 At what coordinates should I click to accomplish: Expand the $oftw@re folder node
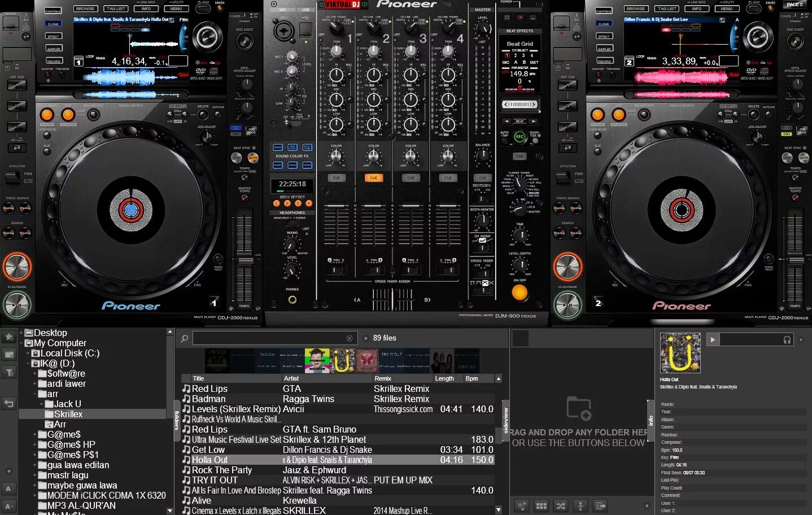click(x=35, y=373)
